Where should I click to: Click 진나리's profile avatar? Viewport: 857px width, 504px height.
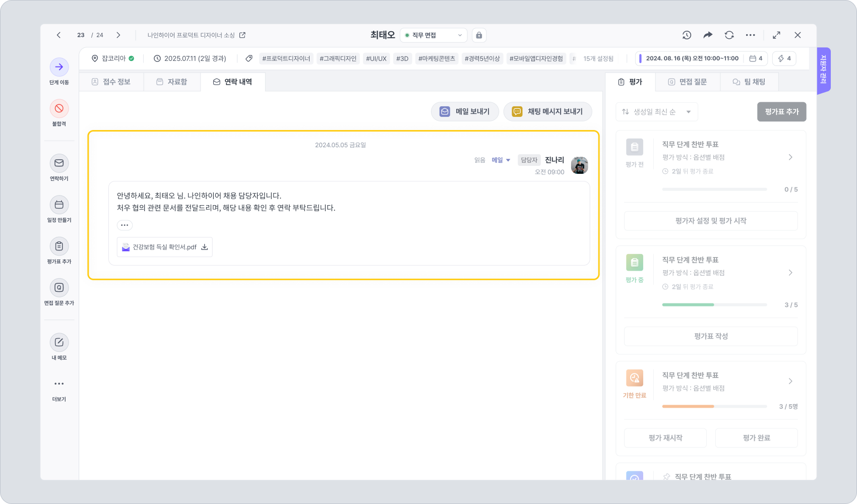(579, 165)
